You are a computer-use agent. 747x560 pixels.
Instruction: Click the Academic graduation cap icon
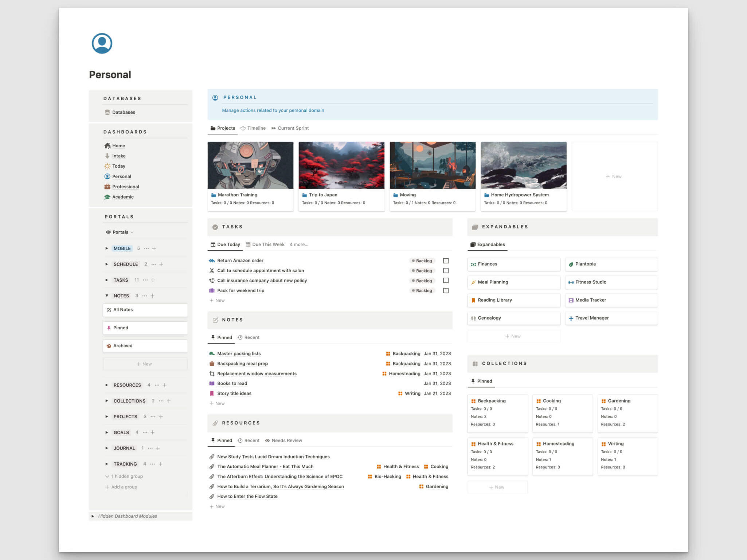(107, 197)
